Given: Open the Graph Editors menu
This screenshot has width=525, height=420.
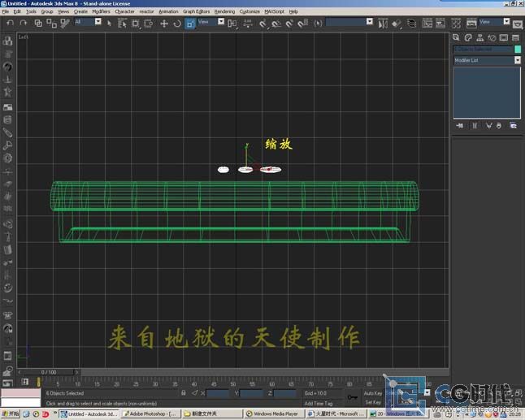Looking at the screenshot, I should point(196,11).
